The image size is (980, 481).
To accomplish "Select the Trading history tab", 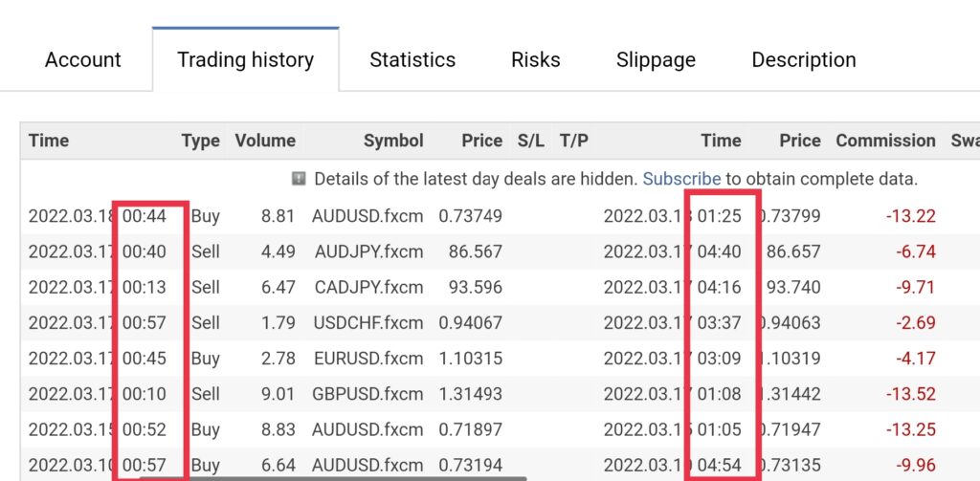I will [246, 60].
